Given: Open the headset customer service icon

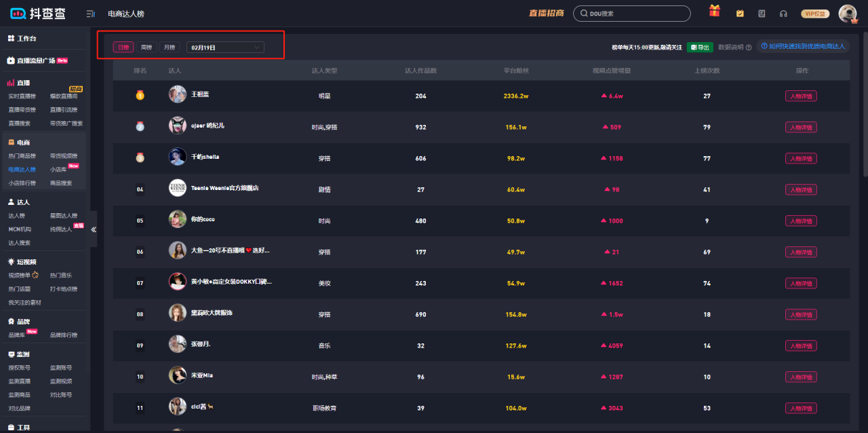Looking at the screenshot, I should click(x=783, y=14).
